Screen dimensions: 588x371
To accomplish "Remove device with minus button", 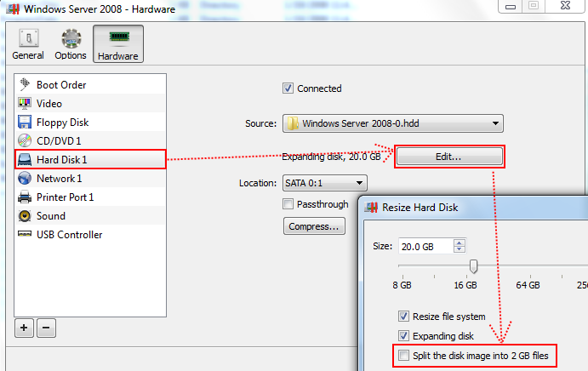I will 46,328.
